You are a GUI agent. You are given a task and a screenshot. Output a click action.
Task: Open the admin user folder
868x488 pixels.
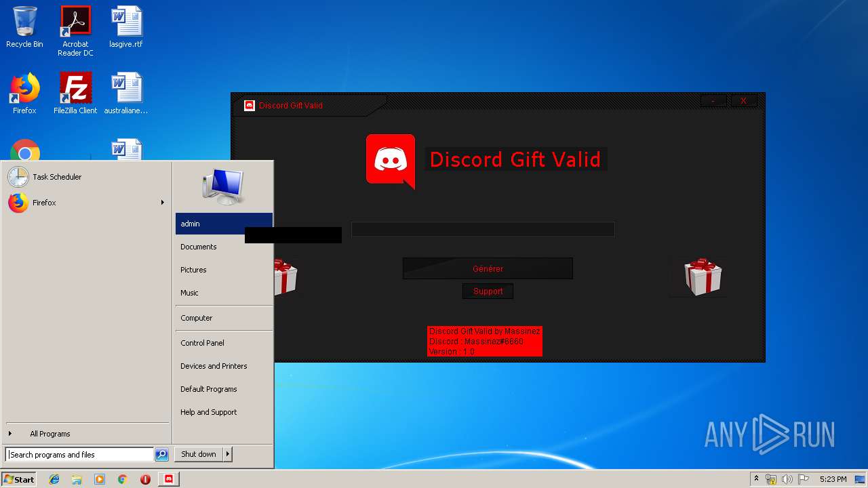coord(224,224)
